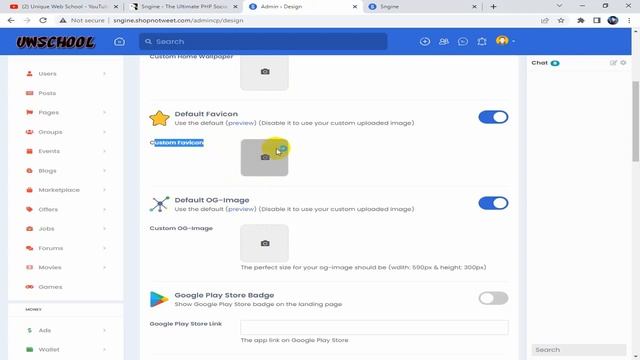The height and width of the screenshot is (360, 640).
Task: Switch to Sngine Ultimate PHP Social tab
Action: coord(184,7)
